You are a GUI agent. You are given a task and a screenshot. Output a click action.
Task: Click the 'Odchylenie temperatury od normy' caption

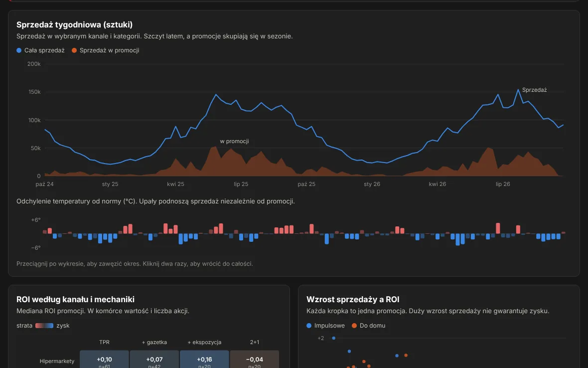155,201
